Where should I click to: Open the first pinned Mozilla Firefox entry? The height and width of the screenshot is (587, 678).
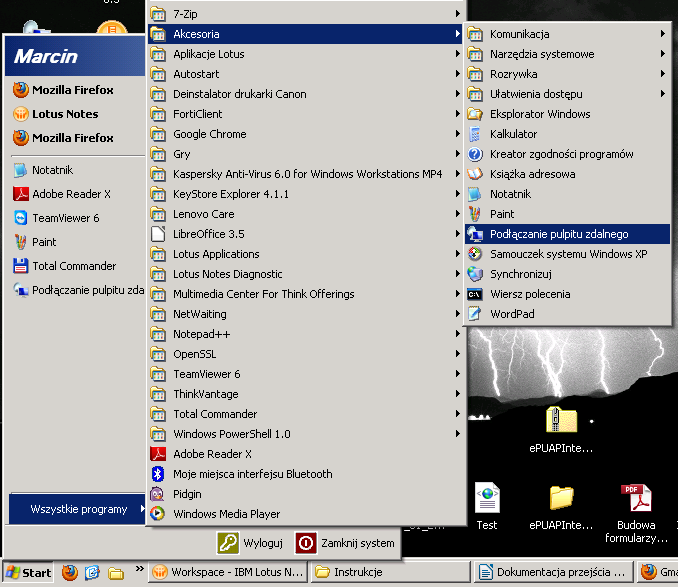click(x=75, y=90)
